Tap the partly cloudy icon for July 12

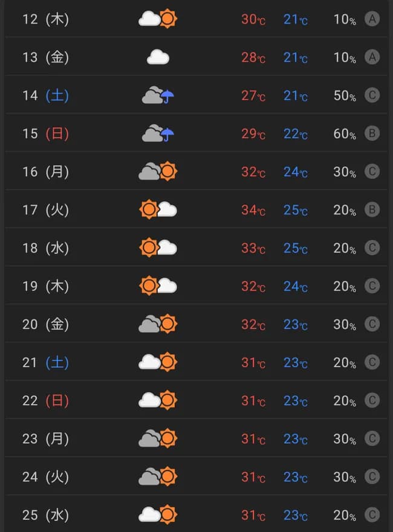157,18
